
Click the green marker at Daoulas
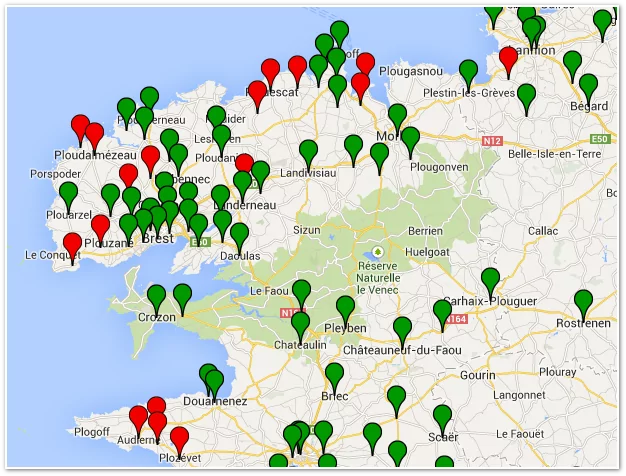(x=239, y=239)
